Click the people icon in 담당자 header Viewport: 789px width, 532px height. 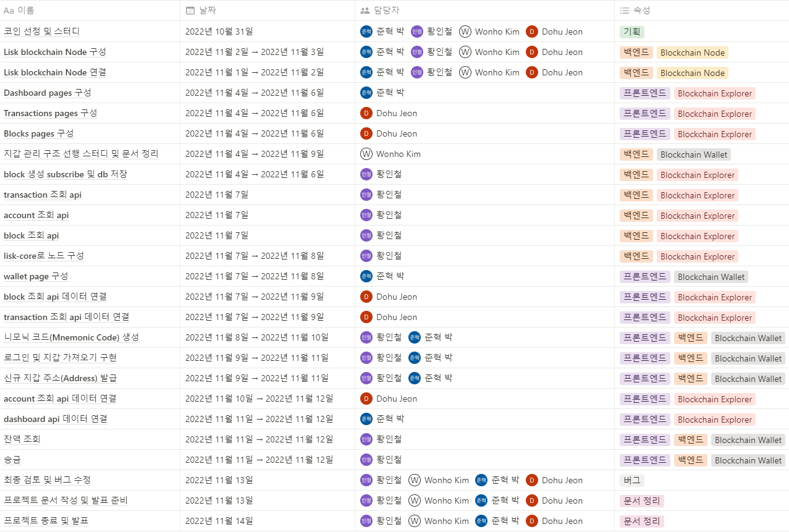coord(365,11)
